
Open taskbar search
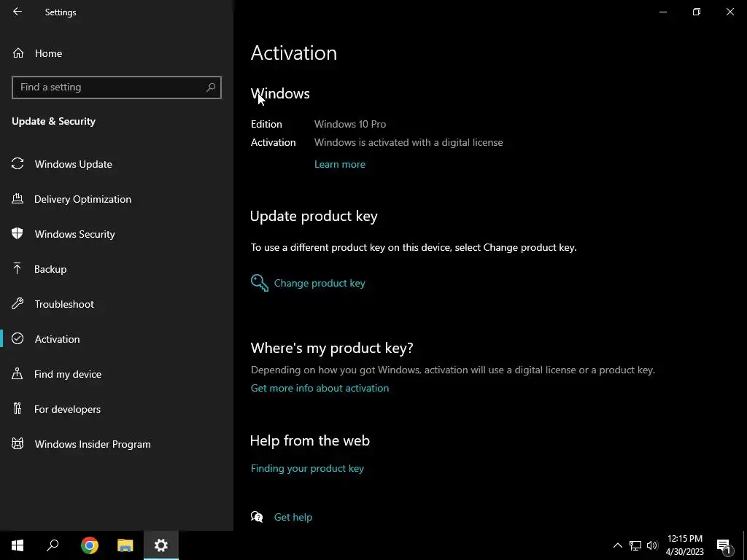53,545
